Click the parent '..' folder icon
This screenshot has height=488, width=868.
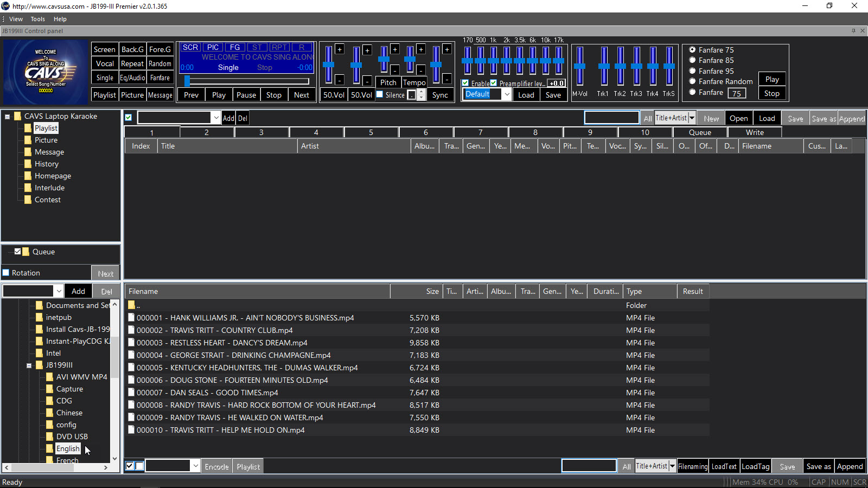pos(131,305)
